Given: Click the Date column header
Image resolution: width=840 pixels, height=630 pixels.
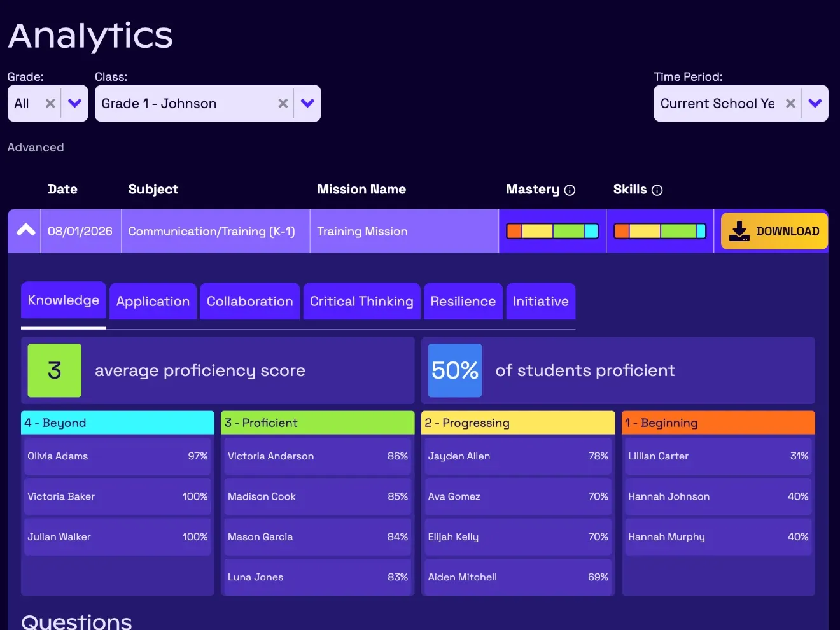Looking at the screenshot, I should 62,189.
